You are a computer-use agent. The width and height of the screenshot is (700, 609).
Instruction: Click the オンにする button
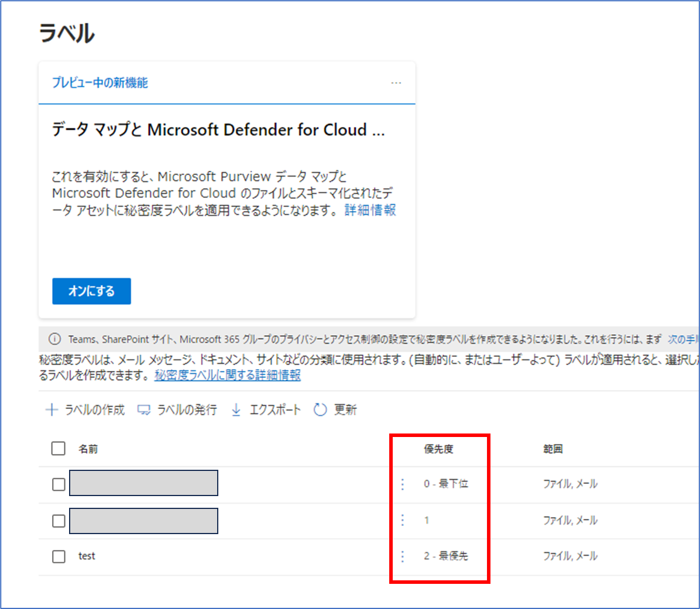point(91,291)
